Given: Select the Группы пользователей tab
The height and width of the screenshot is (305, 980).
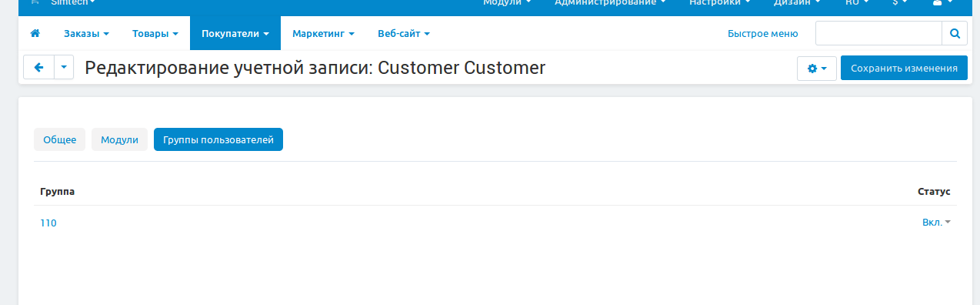Looking at the screenshot, I should pos(218,139).
